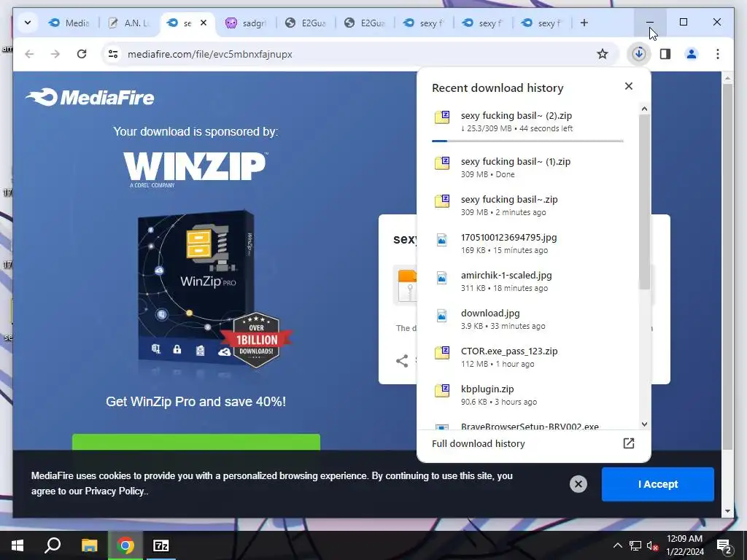Click Get WinZip Pro and save 40% text
Viewport: 747px width, 560px height.
click(196, 402)
